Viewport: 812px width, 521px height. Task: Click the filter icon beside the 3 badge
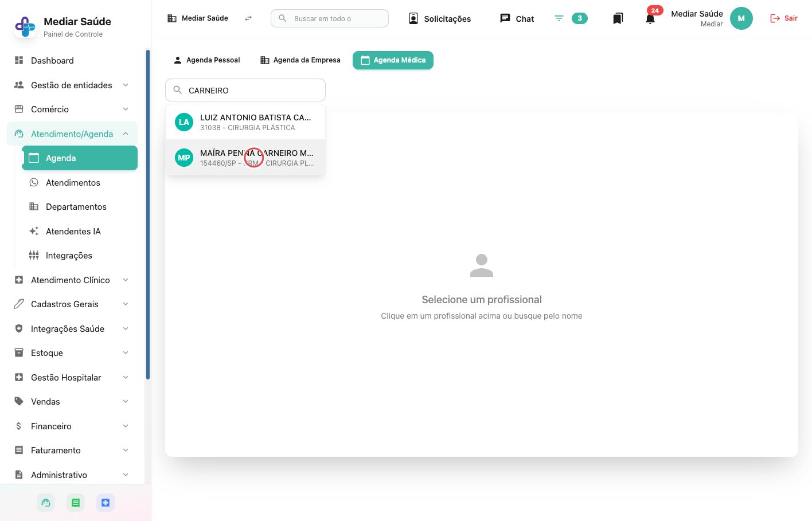pos(559,18)
